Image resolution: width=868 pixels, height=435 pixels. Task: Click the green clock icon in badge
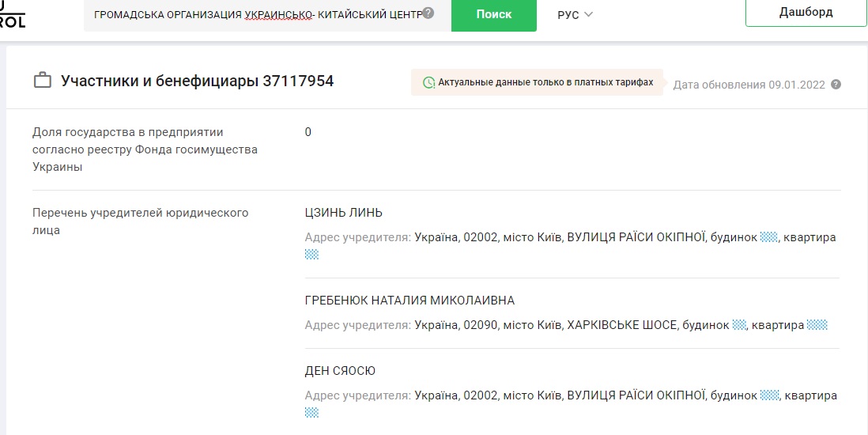click(x=428, y=83)
